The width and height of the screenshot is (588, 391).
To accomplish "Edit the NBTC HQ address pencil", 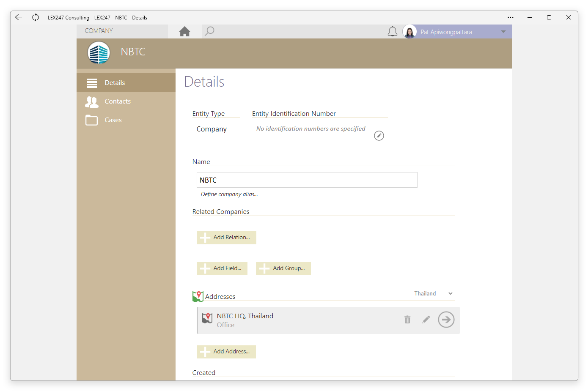I will [x=426, y=320].
